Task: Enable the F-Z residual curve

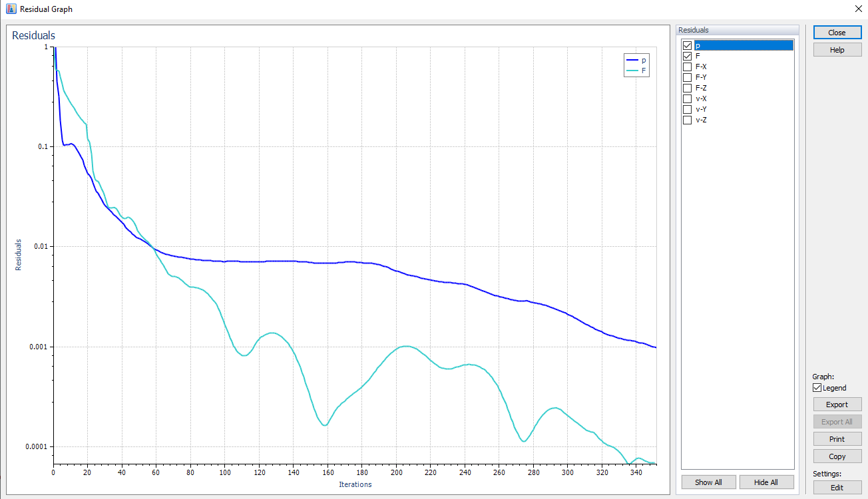Action: point(687,87)
